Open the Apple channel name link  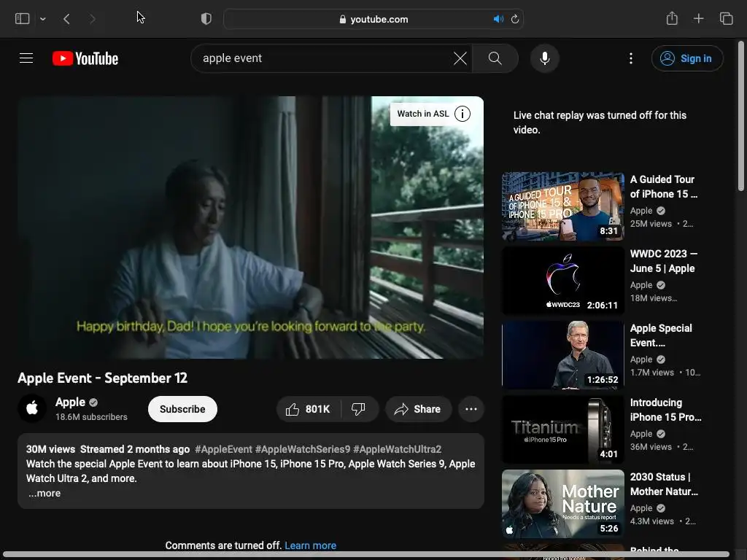pos(70,402)
